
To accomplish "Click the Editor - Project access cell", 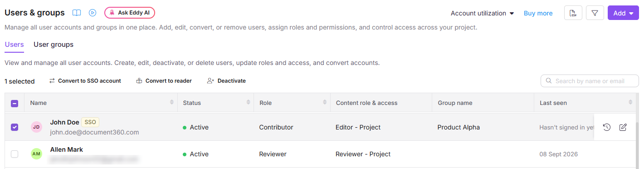I will coord(358,127).
